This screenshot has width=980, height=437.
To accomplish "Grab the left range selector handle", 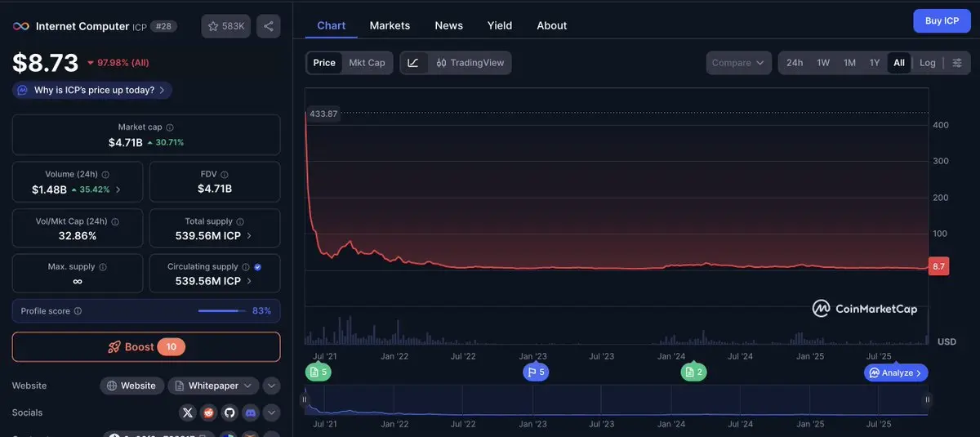I will pyautogui.click(x=305, y=399).
